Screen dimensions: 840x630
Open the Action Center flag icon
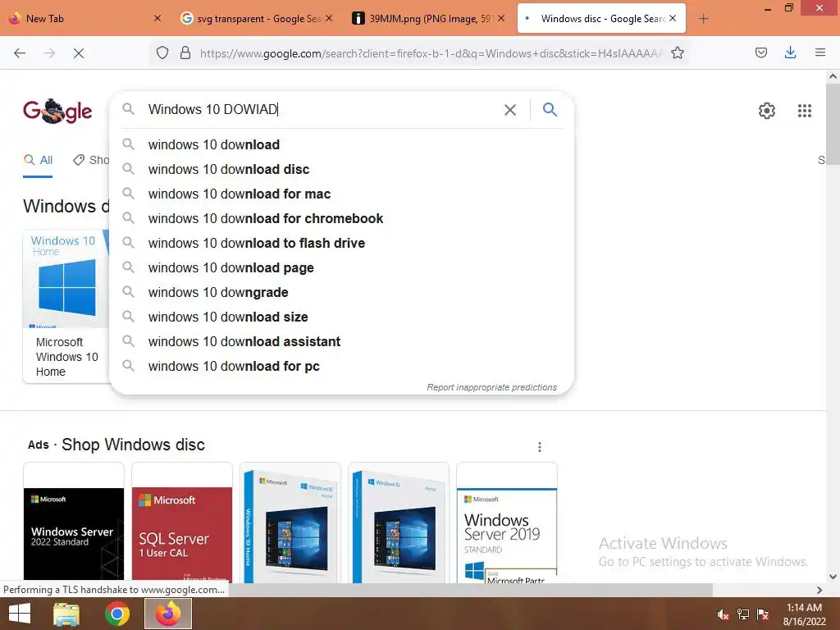(763, 614)
